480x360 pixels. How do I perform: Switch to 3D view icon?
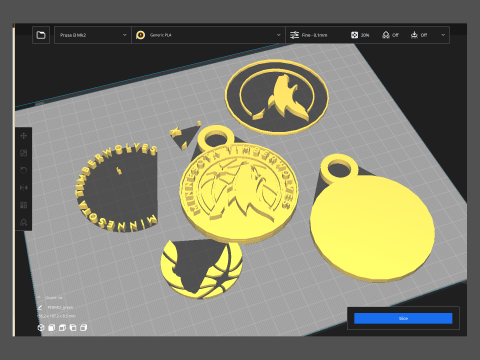[41, 328]
